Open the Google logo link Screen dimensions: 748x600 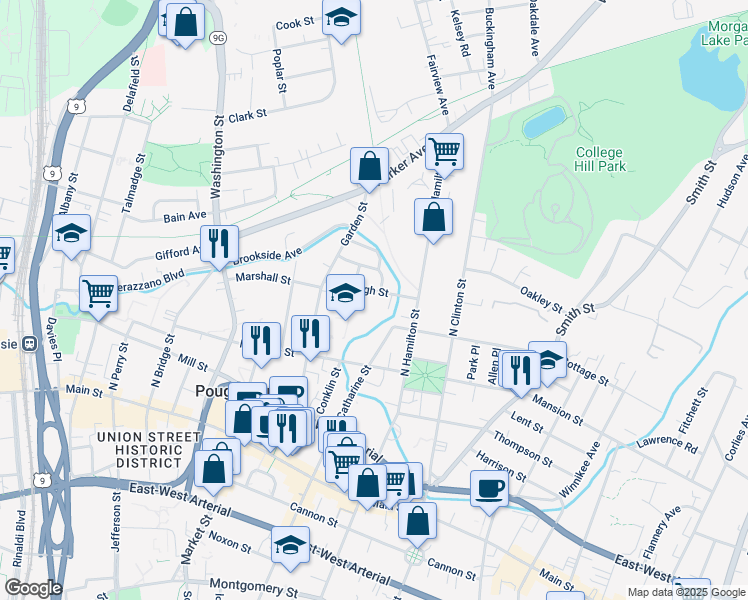[34, 588]
